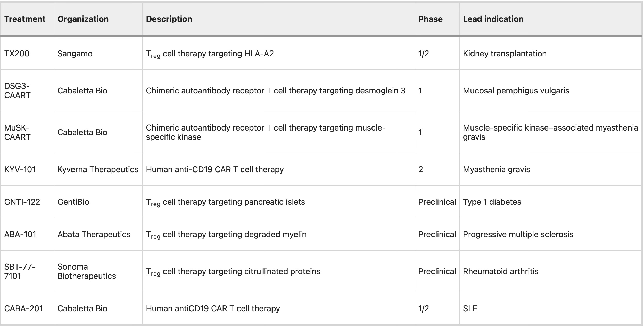644x327 pixels.
Task: Click the GentiBio organization cell
Action: coord(73,202)
